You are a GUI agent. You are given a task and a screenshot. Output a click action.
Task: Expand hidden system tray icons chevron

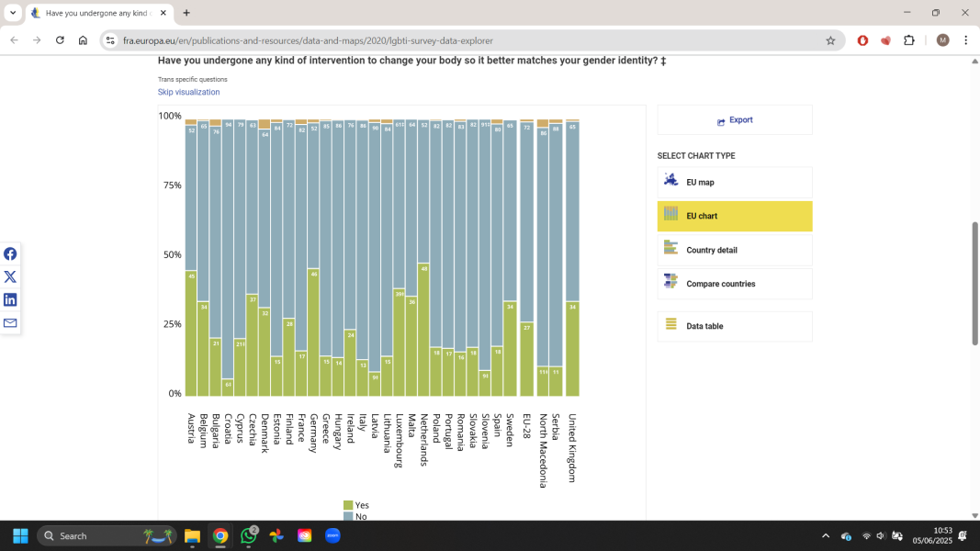825,536
